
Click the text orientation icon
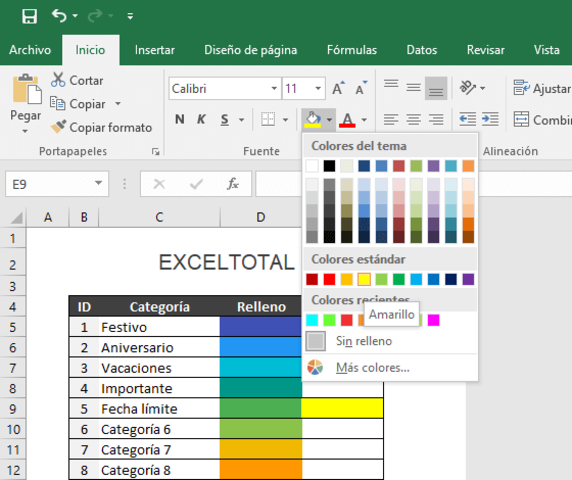468,88
